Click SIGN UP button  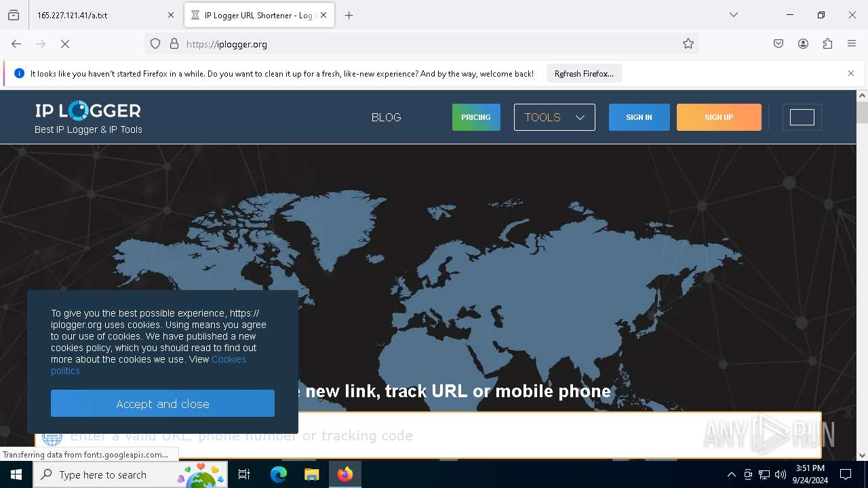(719, 117)
